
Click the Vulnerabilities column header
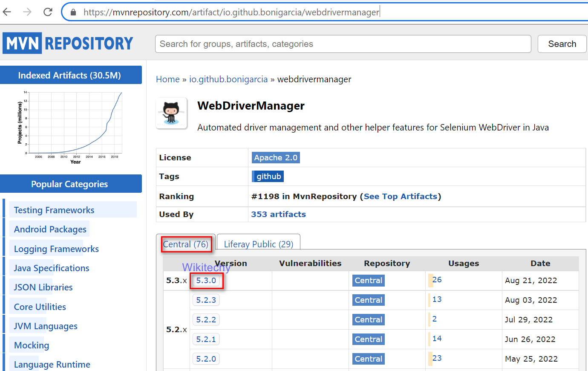click(x=310, y=264)
